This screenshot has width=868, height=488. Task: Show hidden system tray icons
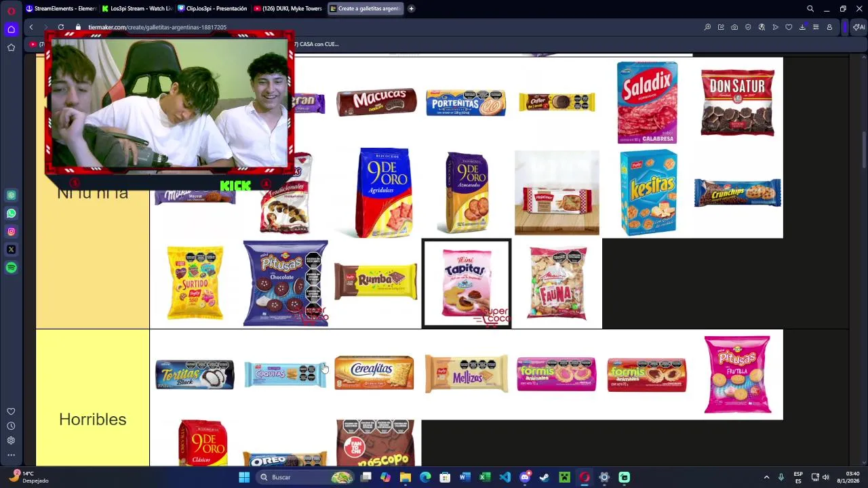tap(766, 477)
